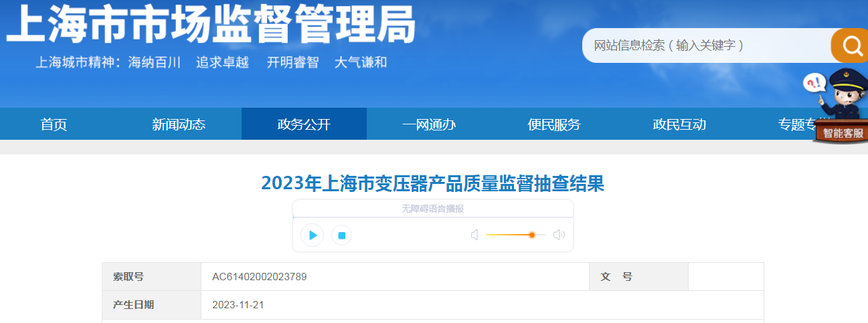Click the 无障碍语音播报 player label
868x323 pixels.
[432, 209]
